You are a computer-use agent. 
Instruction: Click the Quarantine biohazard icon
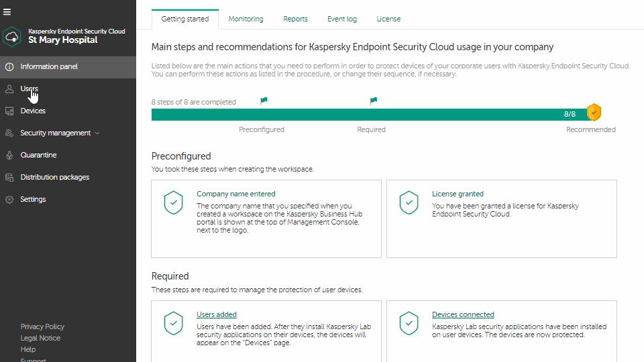9,155
